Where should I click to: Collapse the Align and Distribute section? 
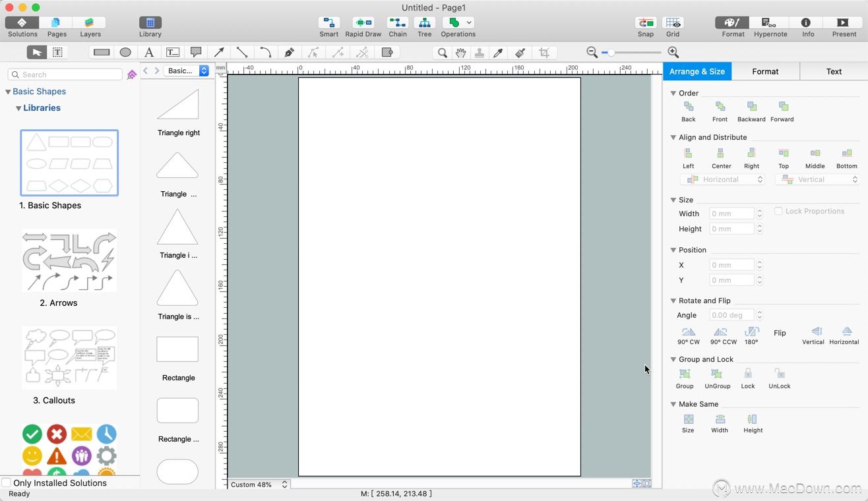coord(673,138)
